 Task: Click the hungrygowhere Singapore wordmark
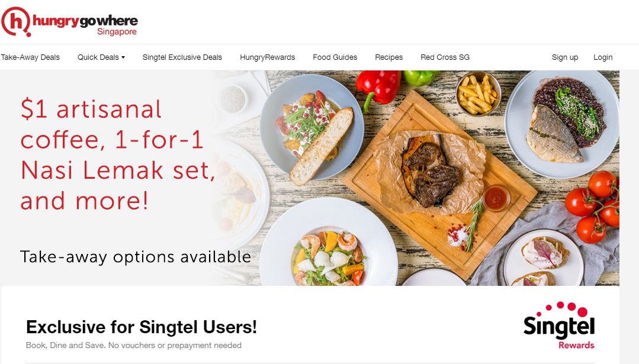(85, 25)
